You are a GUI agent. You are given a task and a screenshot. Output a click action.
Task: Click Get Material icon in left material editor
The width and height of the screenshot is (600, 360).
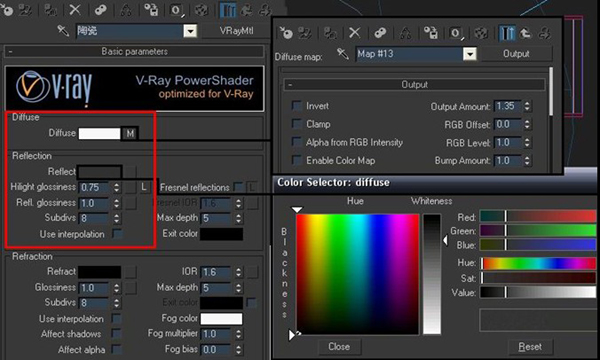[x=7, y=10]
